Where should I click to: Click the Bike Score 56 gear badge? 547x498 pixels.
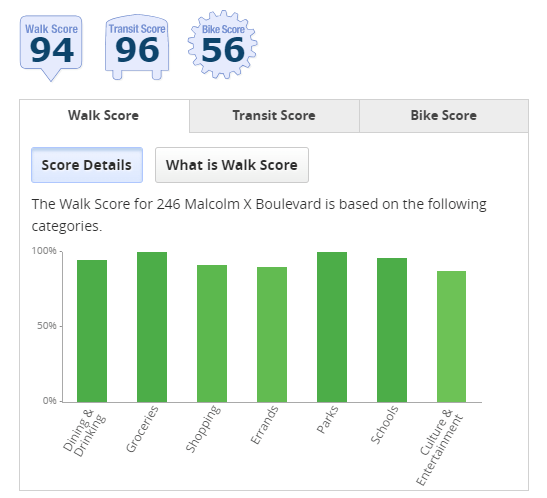click(222, 45)
